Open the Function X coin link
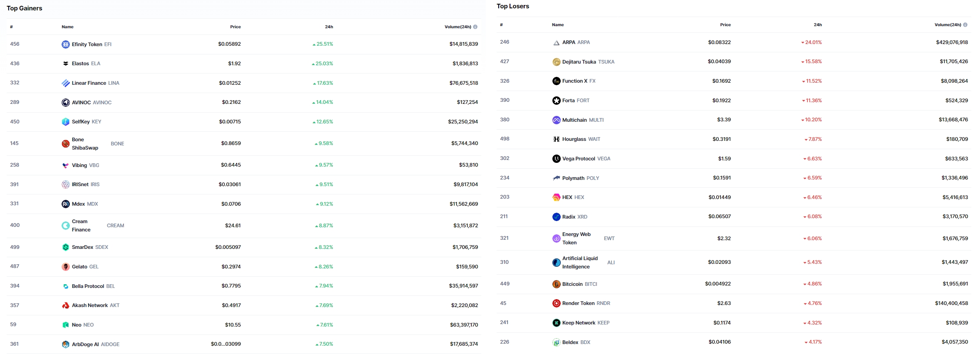The width and height of the screenshot is (980, 354). (575, 81)
